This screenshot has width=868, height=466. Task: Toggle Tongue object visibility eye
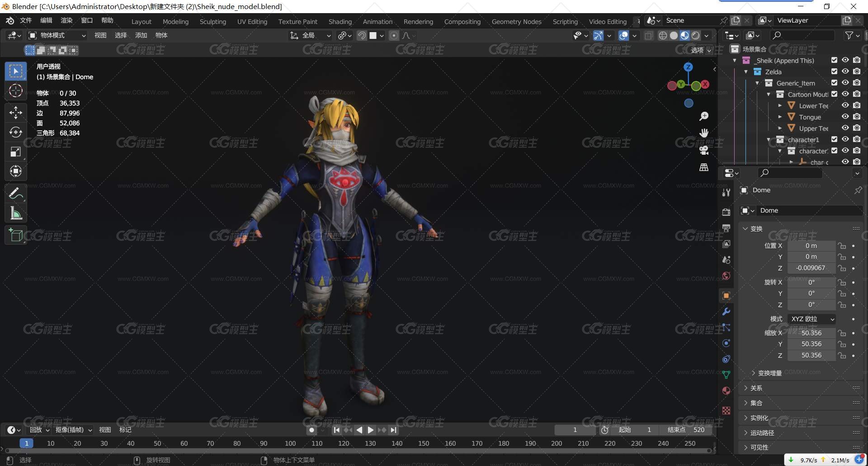tap(845, 117)
